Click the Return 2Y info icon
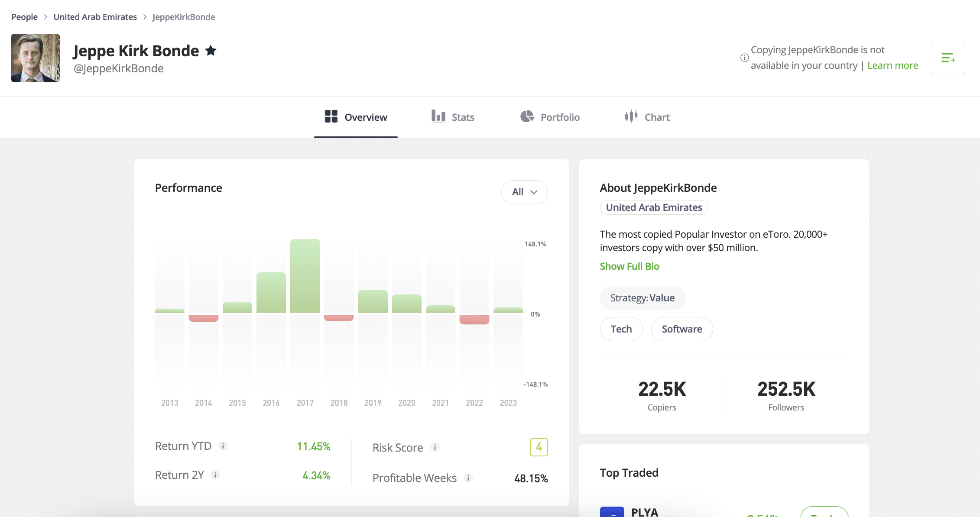This screenshot has height=517, width=980. tap(215, 475)
